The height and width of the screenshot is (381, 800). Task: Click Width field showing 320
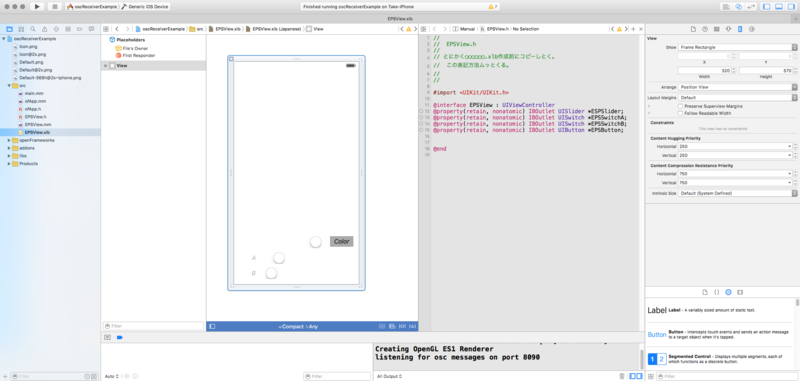point(705,70)
